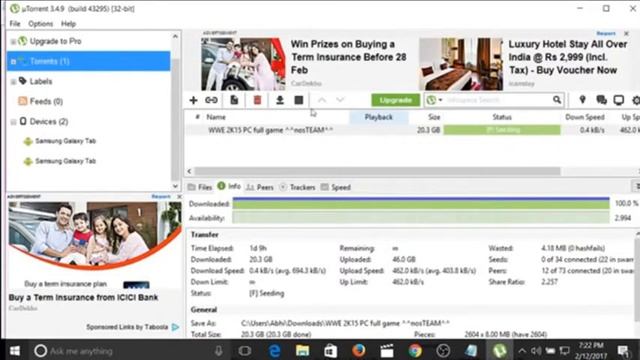Screen dimensions: 640x360
Task: Click the Playback column header
Action: pyautogui.click(x=378, y=117)
